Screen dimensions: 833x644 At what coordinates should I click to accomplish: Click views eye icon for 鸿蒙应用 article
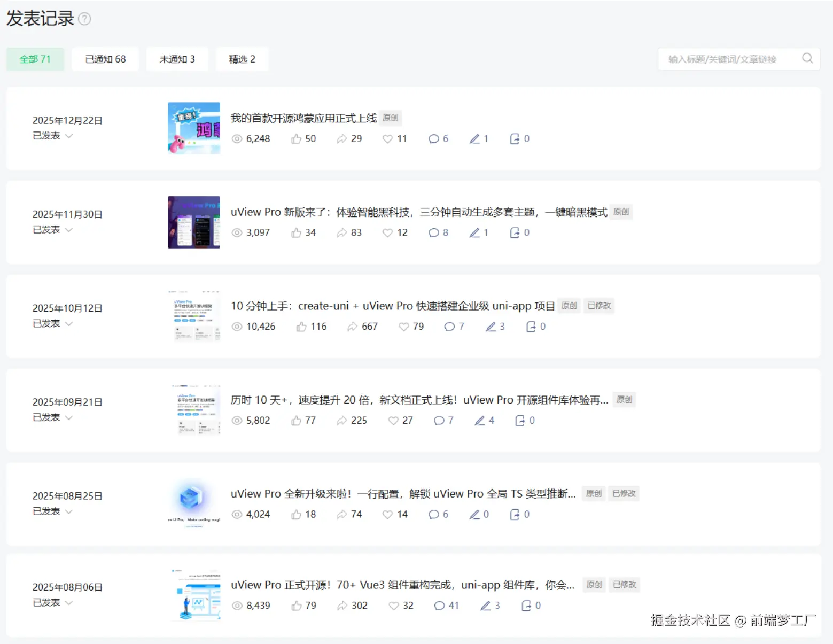point(237,139)
